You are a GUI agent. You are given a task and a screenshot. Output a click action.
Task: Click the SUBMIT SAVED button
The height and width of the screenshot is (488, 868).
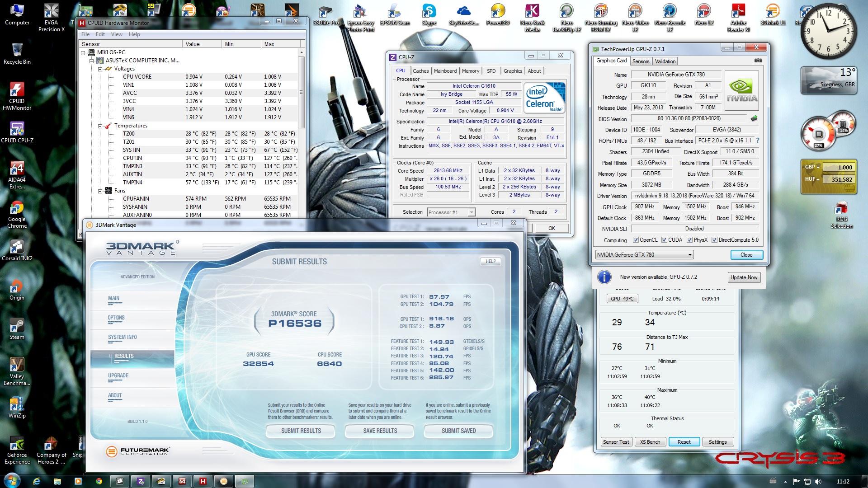(x=458, y=431)
